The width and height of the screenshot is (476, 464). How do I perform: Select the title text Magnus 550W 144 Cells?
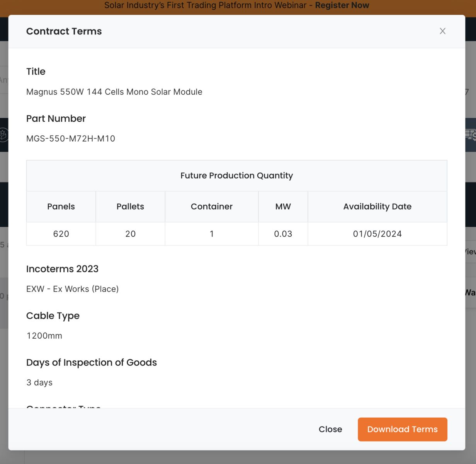point(114,92)
